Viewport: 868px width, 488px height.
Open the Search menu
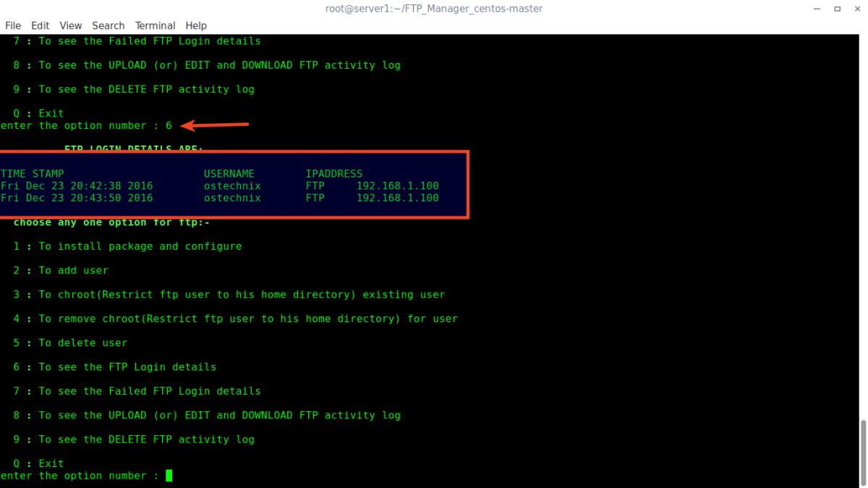(109, 25)
